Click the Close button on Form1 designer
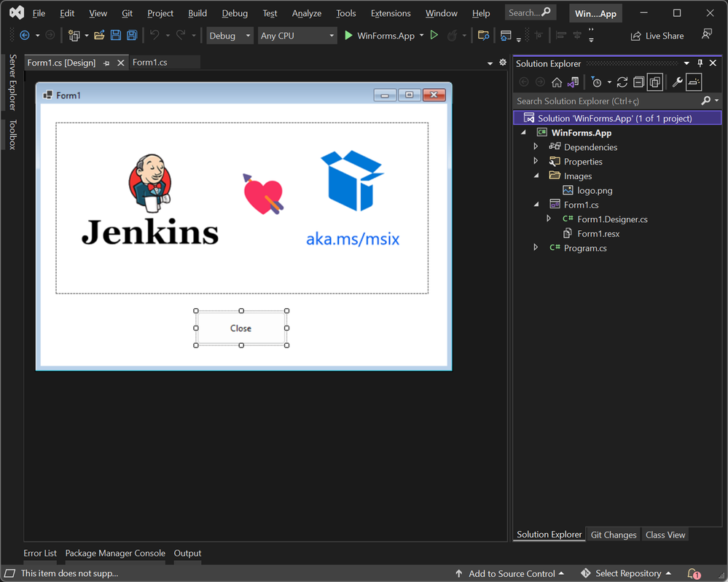 [x=240, y=328]
